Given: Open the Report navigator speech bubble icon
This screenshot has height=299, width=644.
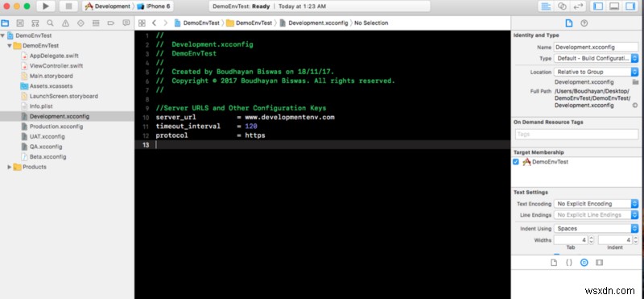Looking at the screenshot, I should (x=126, y=23).
